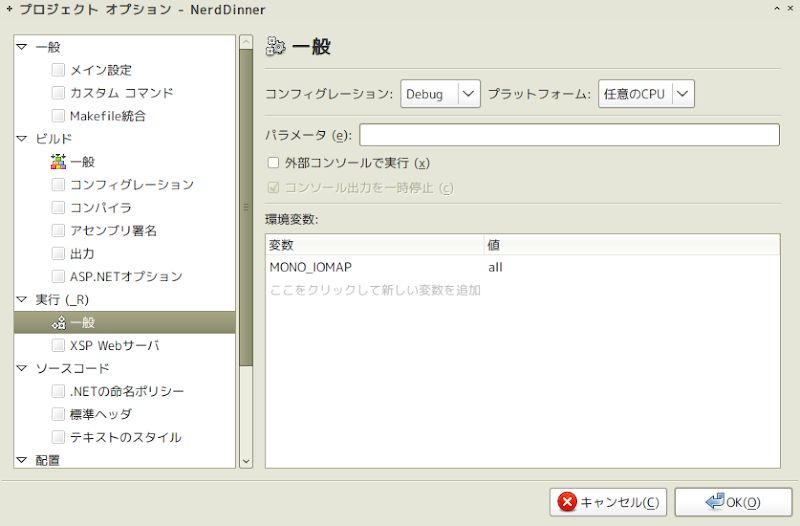Select コンパイラ in the tree
The image size is (800, 526).
101,208
